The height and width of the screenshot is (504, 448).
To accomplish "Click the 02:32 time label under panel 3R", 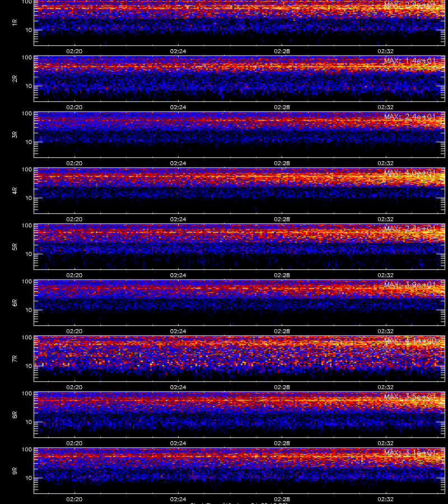I will 385,164.
